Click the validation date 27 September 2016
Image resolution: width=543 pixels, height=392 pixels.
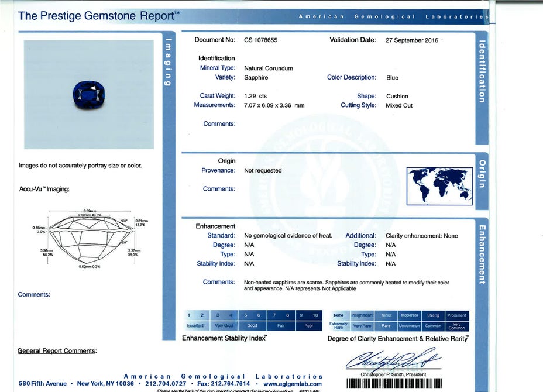411,40
